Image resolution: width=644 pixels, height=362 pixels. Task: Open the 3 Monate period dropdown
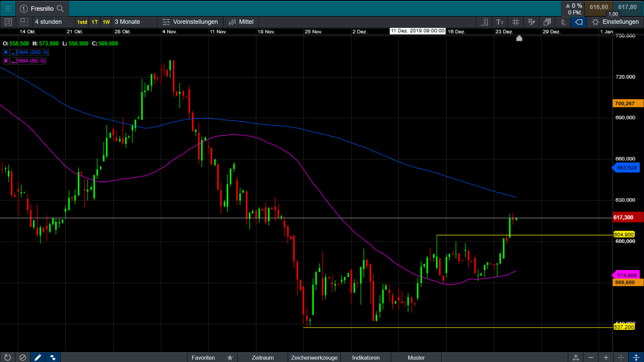coord(127,22)
